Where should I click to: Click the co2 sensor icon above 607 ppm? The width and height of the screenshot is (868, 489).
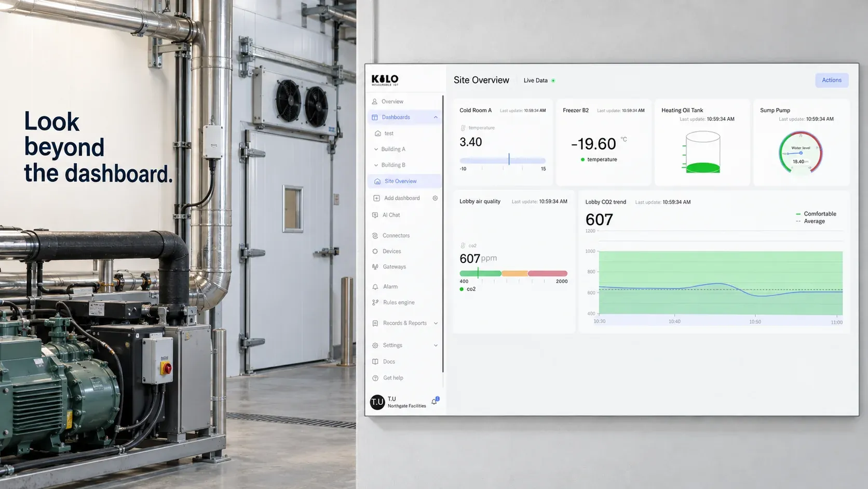463,246
